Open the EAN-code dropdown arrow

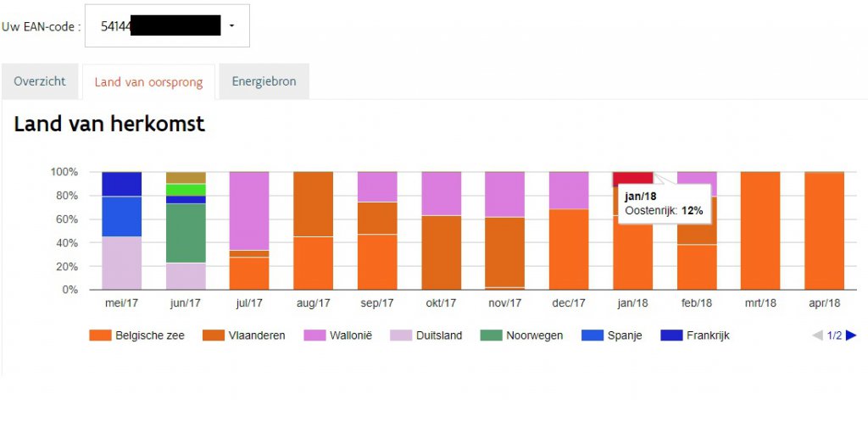click(231, 26)
